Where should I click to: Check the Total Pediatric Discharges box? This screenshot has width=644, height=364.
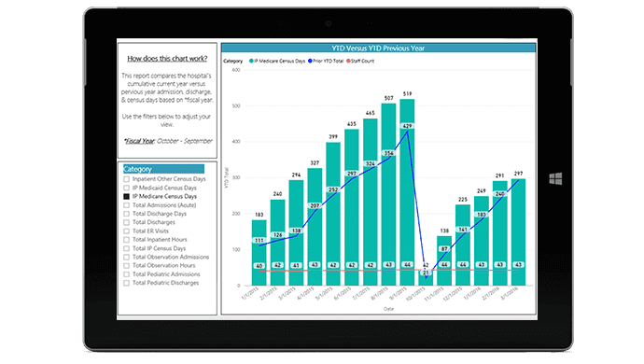(127, 283)
